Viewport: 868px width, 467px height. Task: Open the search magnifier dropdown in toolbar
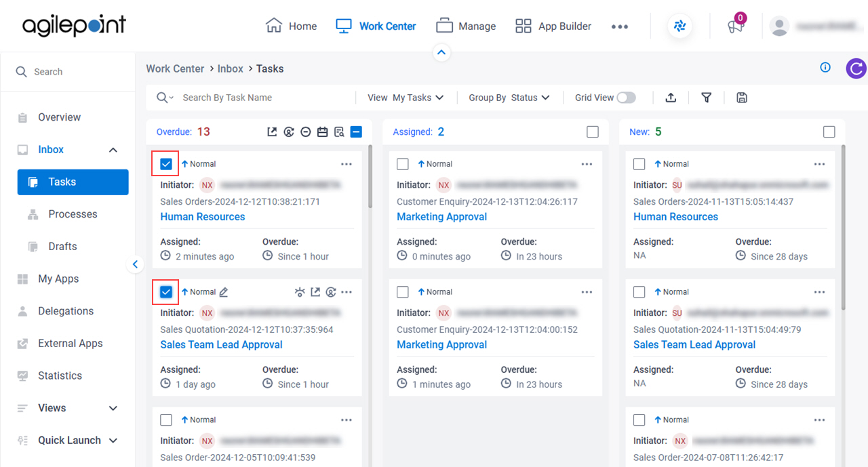tap(165, 98)
